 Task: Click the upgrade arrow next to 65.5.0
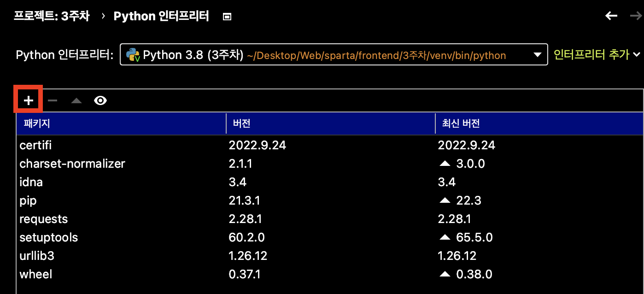(445, 237)
